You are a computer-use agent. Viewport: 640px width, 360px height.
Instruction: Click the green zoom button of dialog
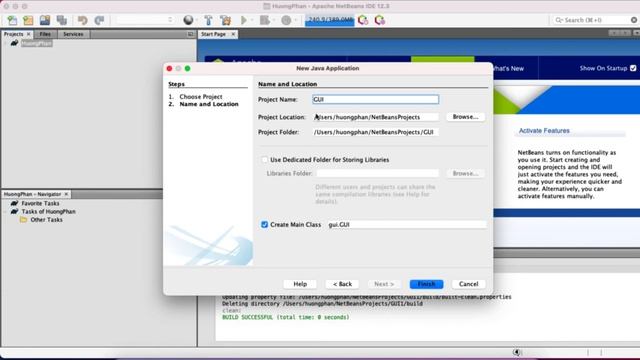pyautogui.click(x=187, y=69)
